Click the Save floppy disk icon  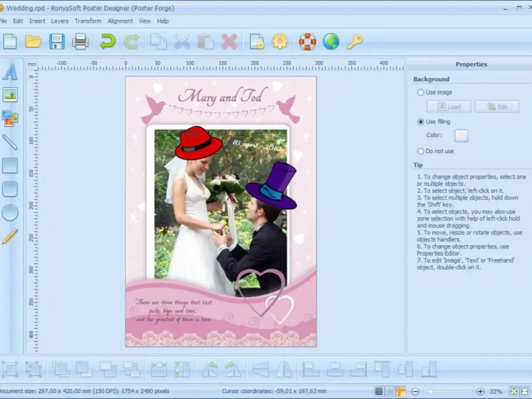(x=57, y=42)
